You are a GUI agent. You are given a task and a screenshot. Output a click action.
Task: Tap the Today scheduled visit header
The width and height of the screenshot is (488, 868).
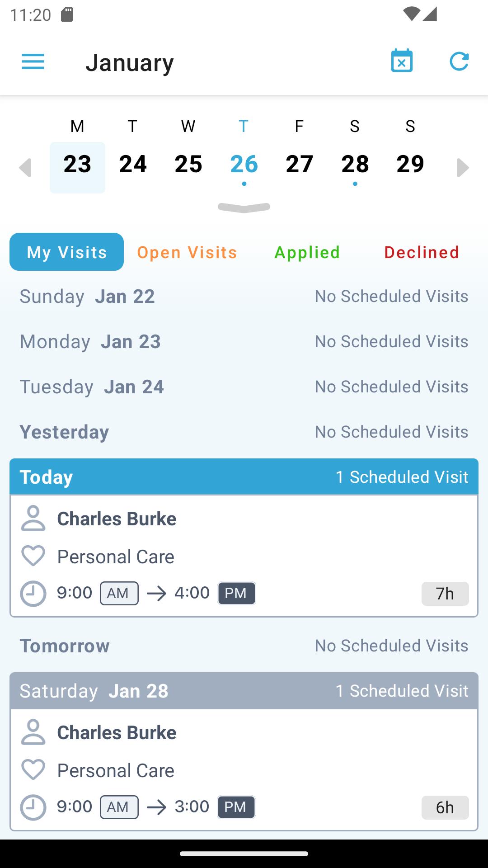pyautogui.click(x=244, y=477)
